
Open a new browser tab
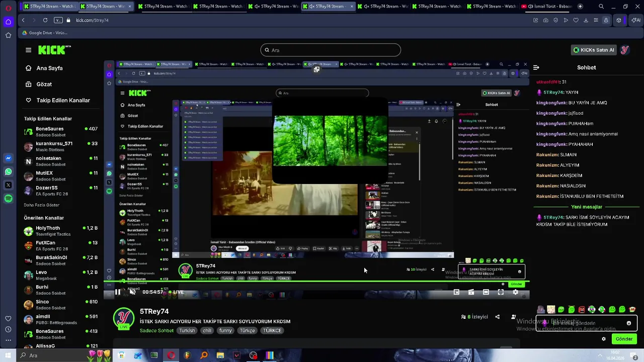tap(580, 7)
